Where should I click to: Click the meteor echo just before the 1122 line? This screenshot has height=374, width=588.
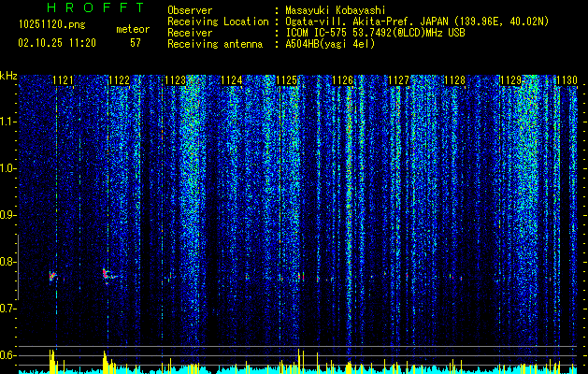pyautogui.click(x=107, y=275)
